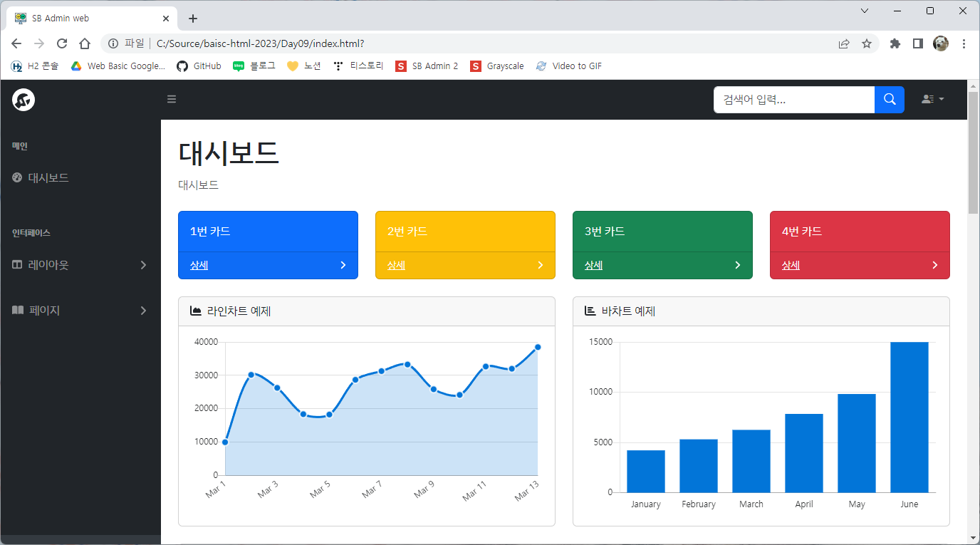Image resolution: width=980 pixels, height=545 pixels.
Task: Click the pages book icon in sidebar
Action: pos(18,310)
